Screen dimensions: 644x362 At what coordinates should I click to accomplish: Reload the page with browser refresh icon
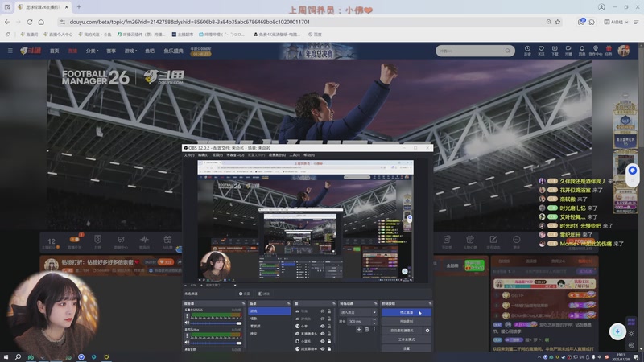pos(30,22)
